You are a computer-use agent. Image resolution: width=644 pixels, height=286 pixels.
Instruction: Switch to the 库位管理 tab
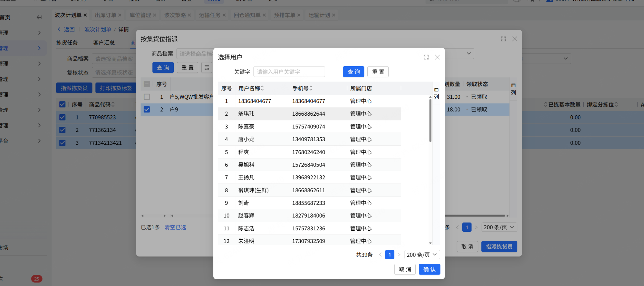[140, 15]
